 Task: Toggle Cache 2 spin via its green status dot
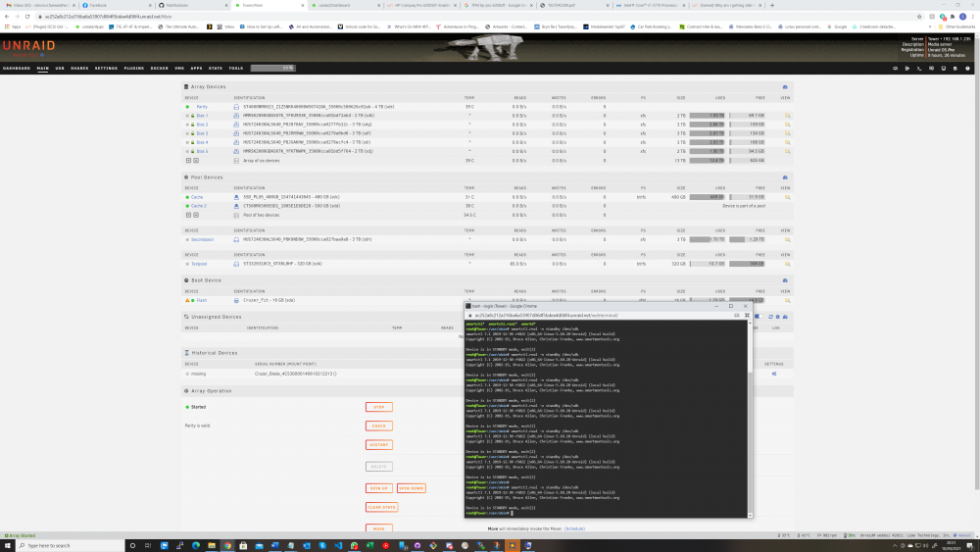pyautogui.click(x=187, y=206)
